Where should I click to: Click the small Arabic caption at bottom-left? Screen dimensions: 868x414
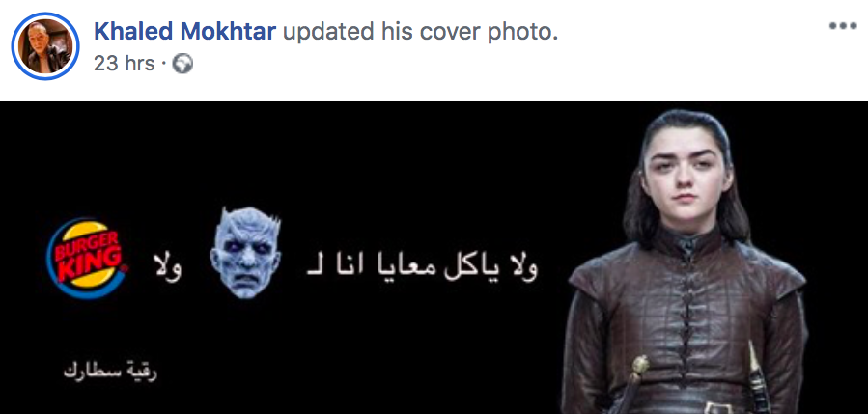pos(110,371)
